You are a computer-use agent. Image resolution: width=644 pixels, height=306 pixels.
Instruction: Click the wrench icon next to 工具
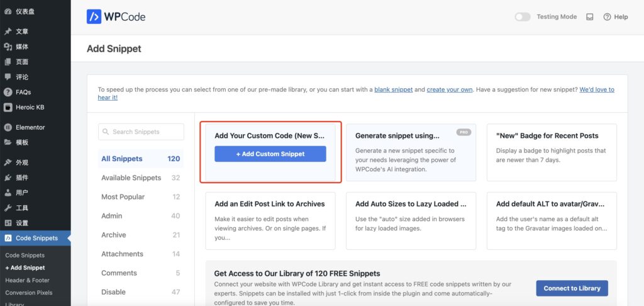8,208
